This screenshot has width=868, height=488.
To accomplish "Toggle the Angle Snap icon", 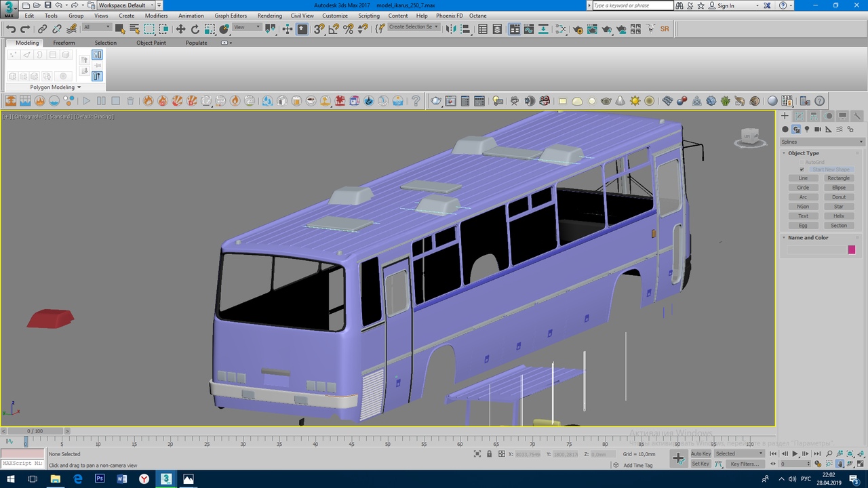I will pos(334,29).
